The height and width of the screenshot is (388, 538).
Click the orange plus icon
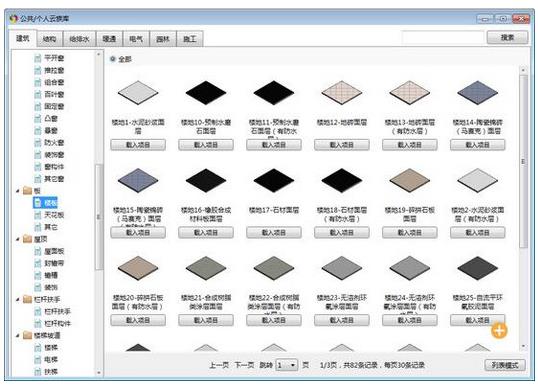[499, 331]
